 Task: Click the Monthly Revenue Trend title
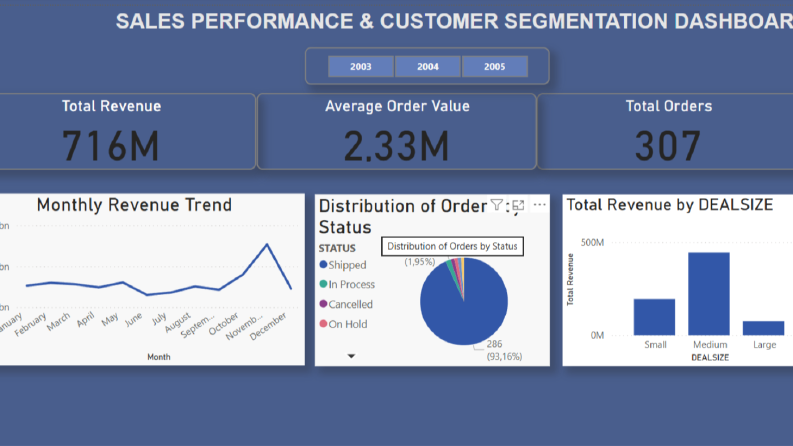click(x=134, y=205)
